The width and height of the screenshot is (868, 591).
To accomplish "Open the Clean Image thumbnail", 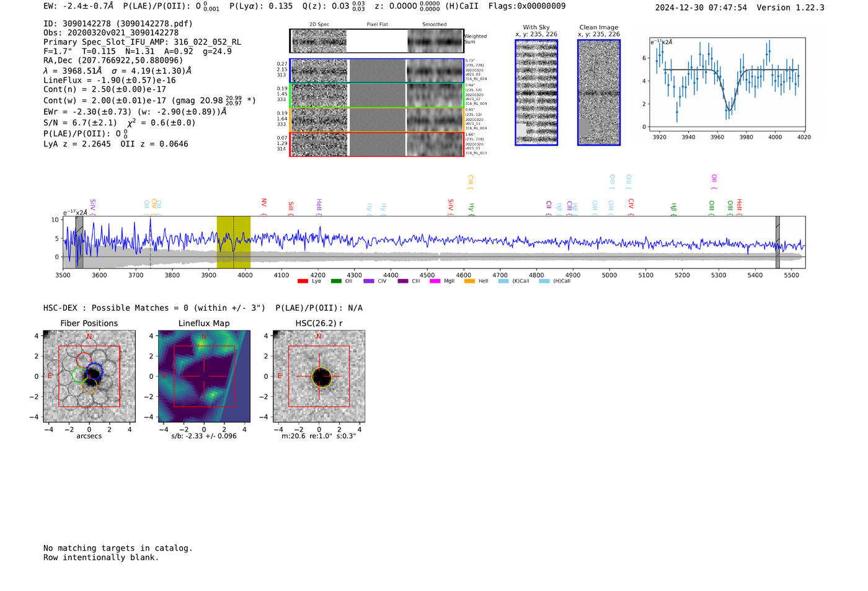I will 598,92.
